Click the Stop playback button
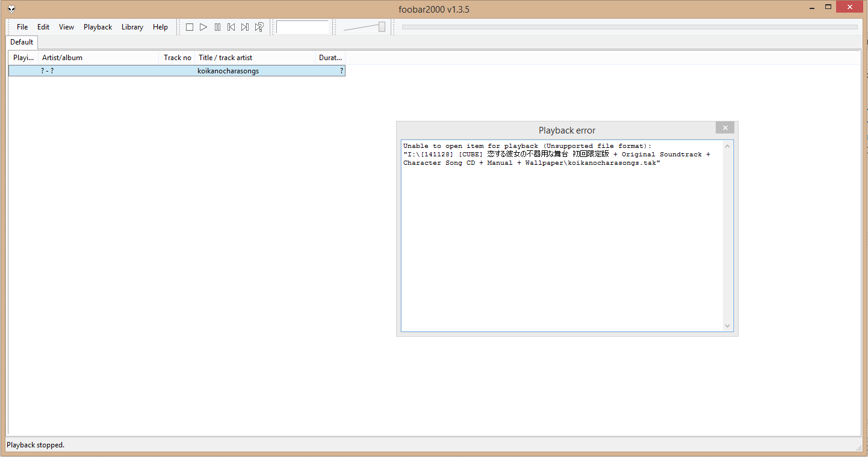Image resolution: width=868 pixels, height=457 pixels. pos(190,27)
